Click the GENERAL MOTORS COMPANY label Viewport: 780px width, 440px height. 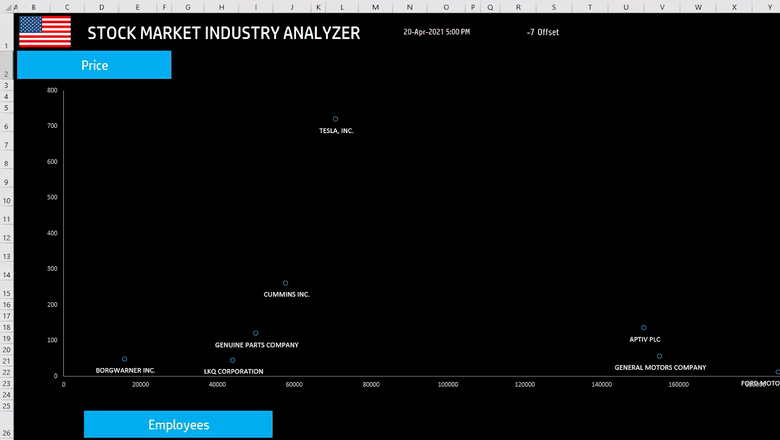[660, 367]
